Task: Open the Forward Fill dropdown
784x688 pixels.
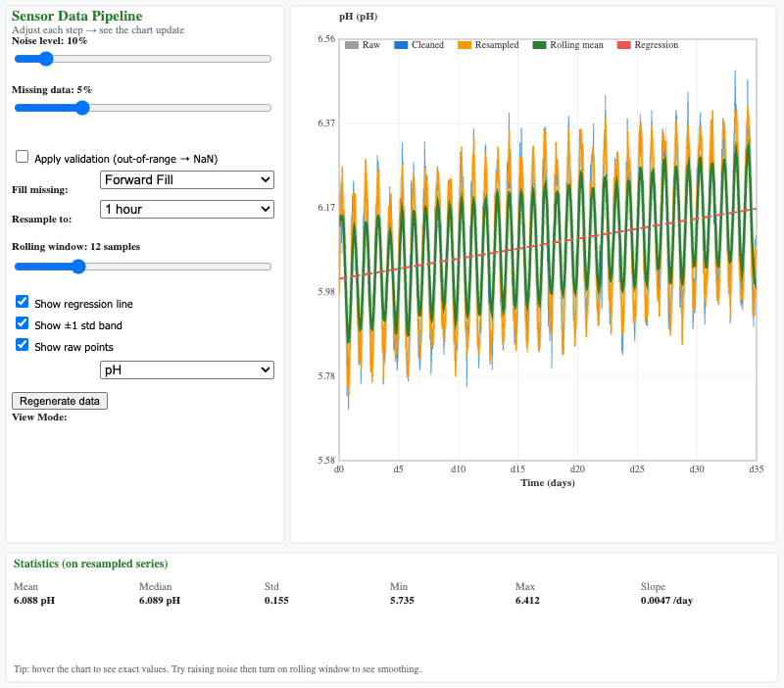Action: [x=187, y=180]
